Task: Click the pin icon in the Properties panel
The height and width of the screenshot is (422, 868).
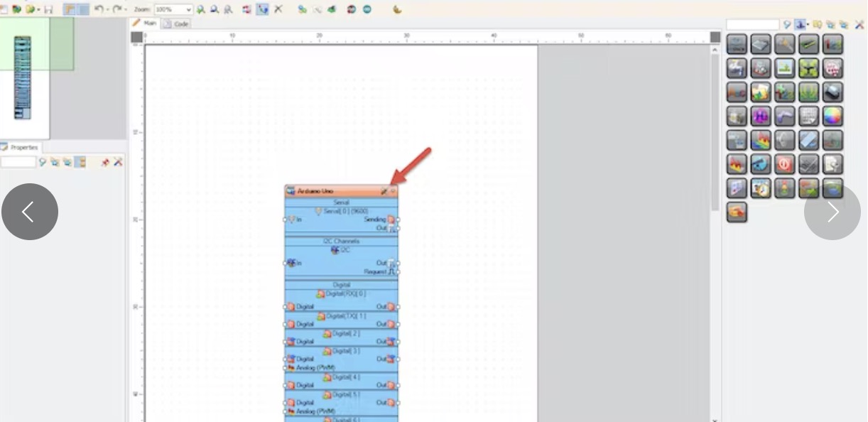Action: click(105, 163)
